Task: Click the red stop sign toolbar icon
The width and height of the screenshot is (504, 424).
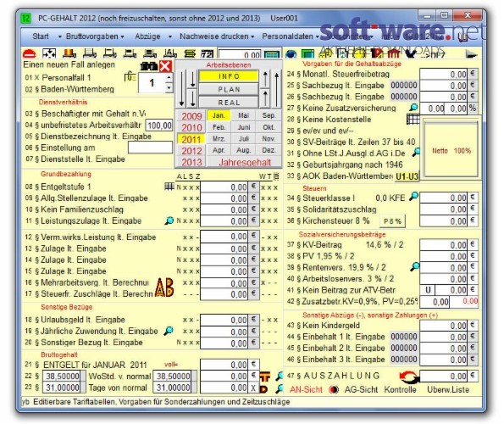Action: click(29, 53)
